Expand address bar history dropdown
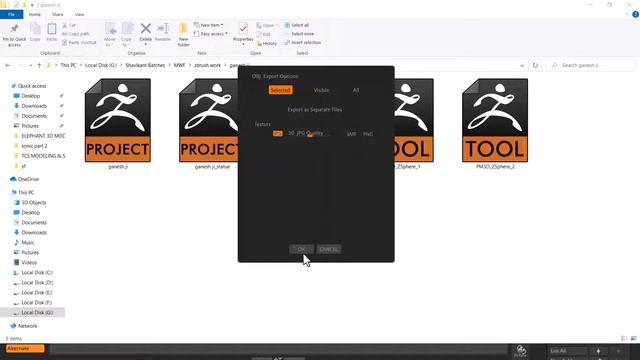The image size is (640, 360). click(x=522, y=65)
